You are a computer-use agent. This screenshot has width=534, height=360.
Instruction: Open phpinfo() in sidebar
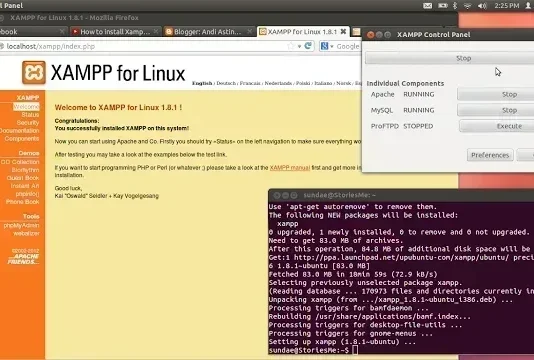coord(27,194)
